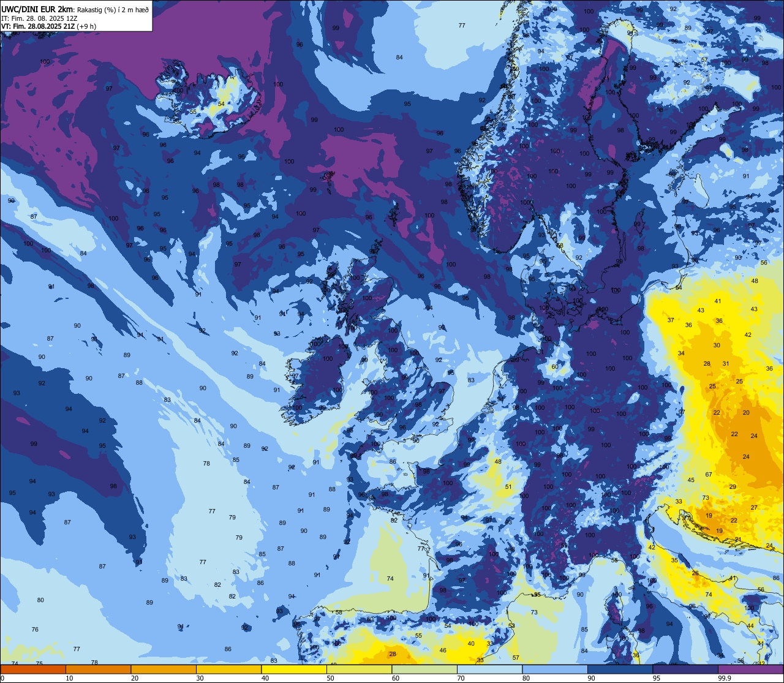The width and height of the screenshot is (784, 683).
Task: Click the bright yellow 40–50 legend swatch
Action: pyautogui.click(x=294, y=669)
